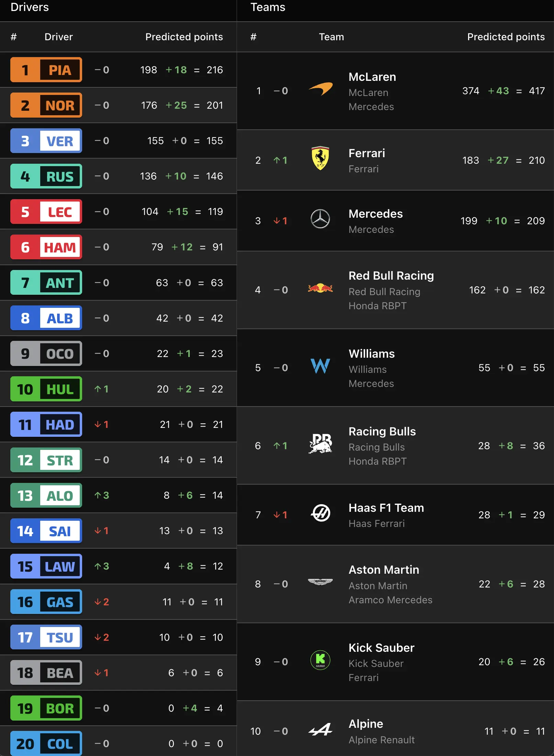
Task: Open the NOR driver badge
Action: pos(46,105)
